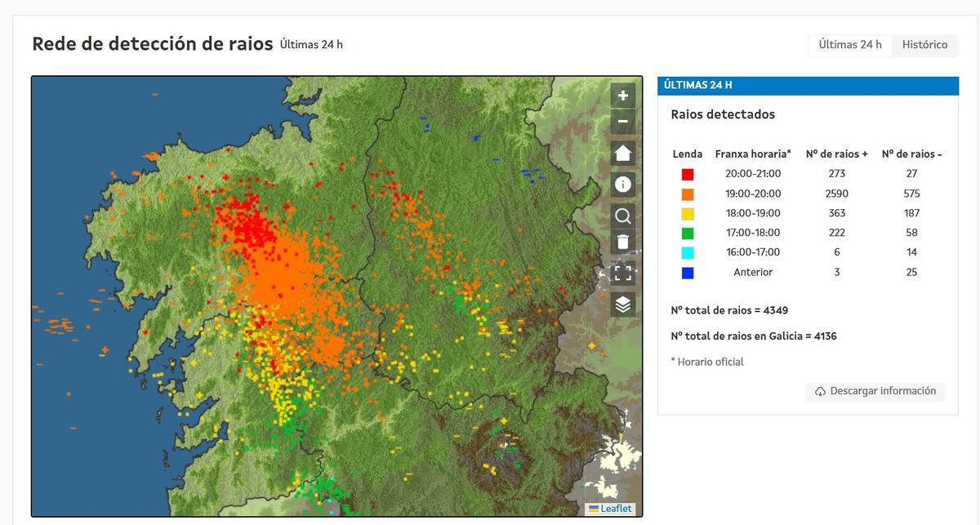Reset map to home view
980x525 pixels.
(x=622, y=153)
